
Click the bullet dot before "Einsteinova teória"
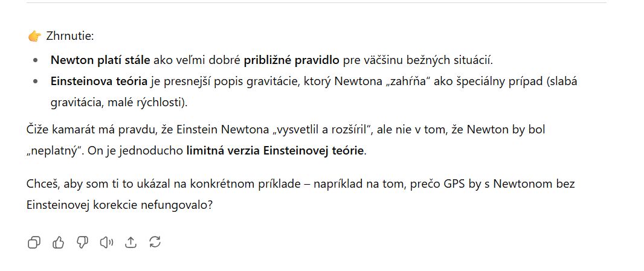[37, 81]
